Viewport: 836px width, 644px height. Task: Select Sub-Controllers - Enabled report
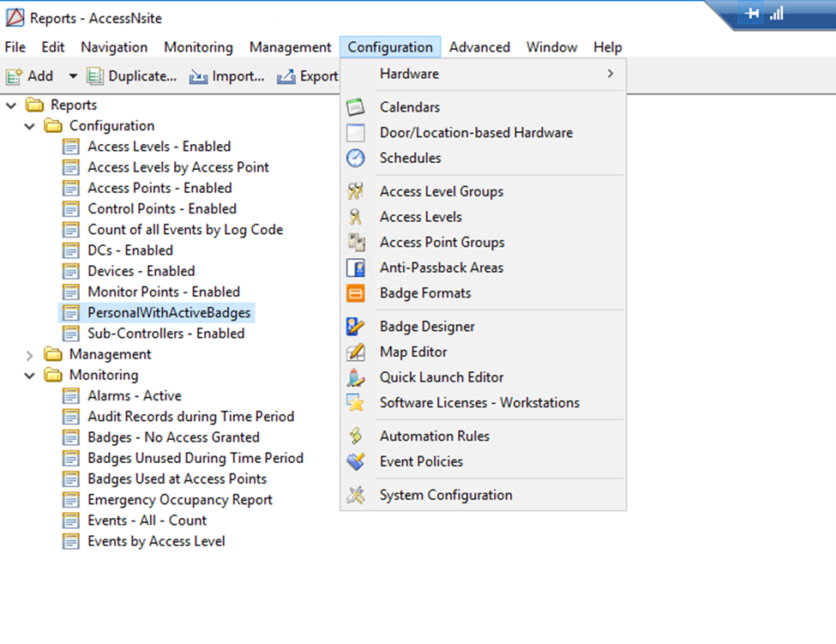tap(165, 334)
